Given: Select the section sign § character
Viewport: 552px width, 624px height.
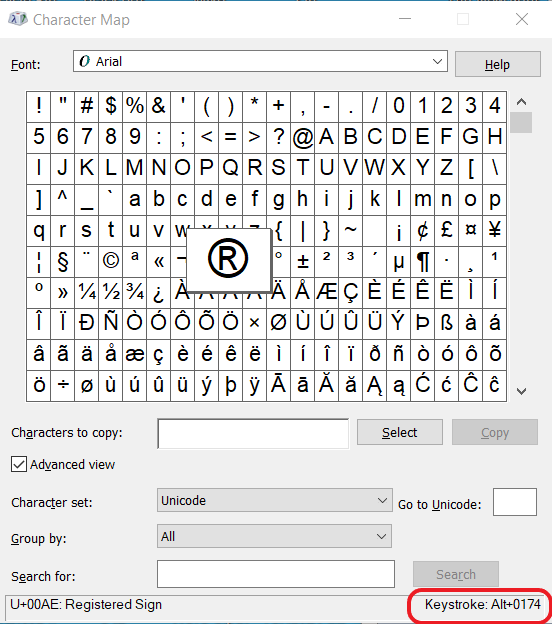Looking at the screenshot, I should [62, 261].
